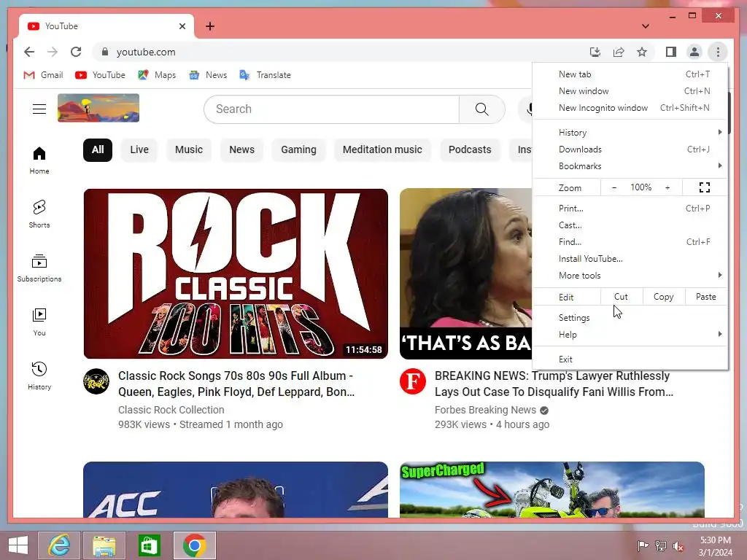
Task: Expand the More tools submenu
Action: (630, 276)
